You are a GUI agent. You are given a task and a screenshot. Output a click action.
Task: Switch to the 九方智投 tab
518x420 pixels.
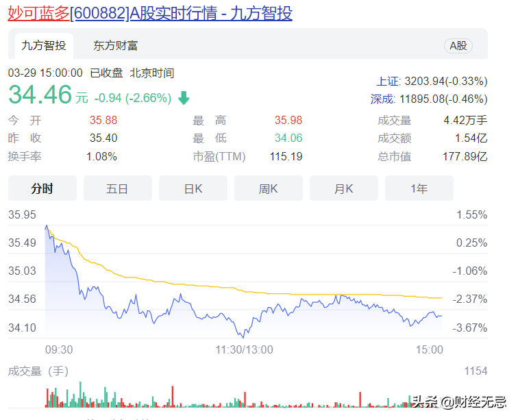click(x=44, y=46)
